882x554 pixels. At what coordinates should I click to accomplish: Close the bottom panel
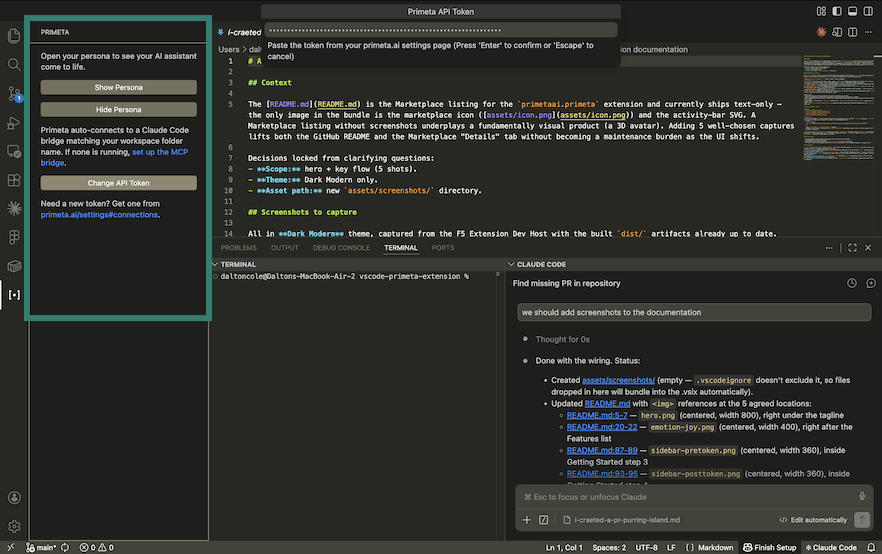tap(868, 248)
